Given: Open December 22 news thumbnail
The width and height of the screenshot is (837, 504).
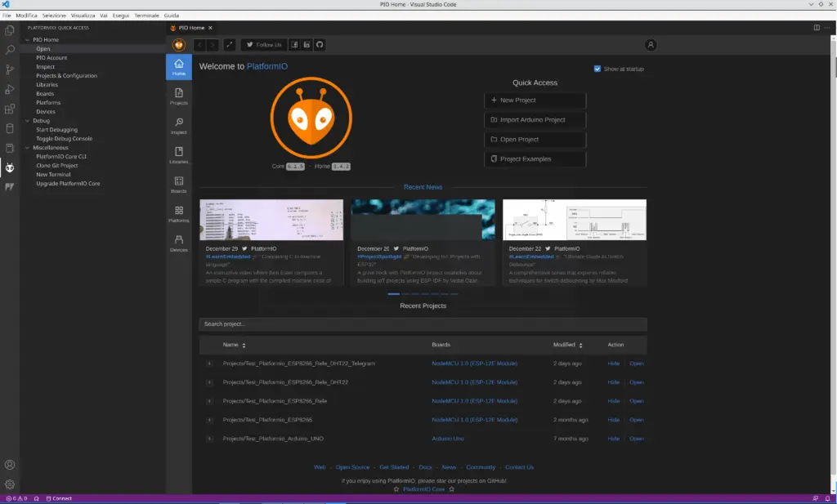Looking at the screenshot, I should (x=575, y=220).
